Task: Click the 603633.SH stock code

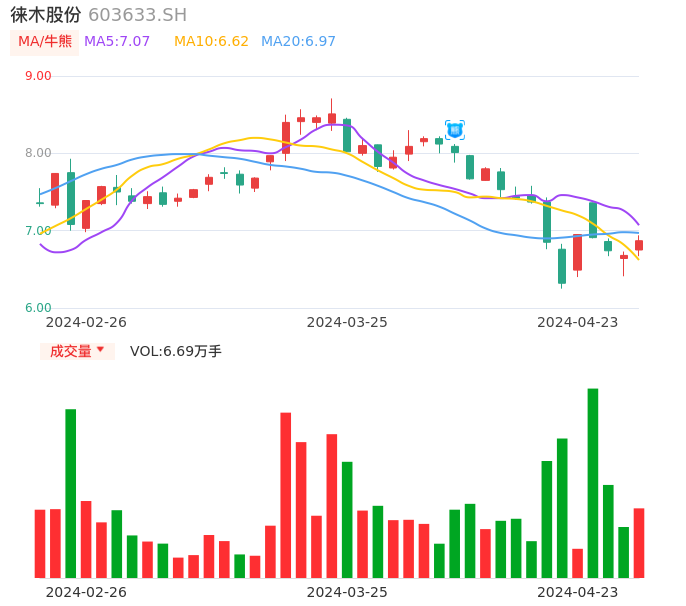Action: 137,15
